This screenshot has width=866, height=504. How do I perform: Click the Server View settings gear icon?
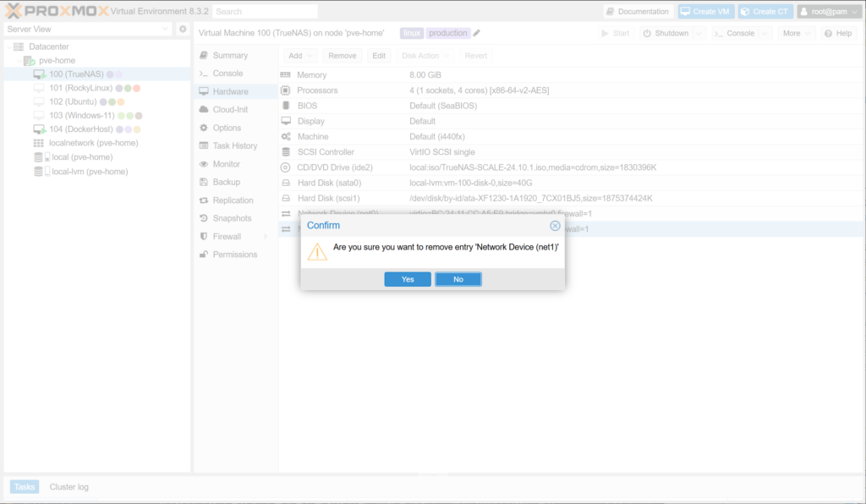tap(182, 29)
